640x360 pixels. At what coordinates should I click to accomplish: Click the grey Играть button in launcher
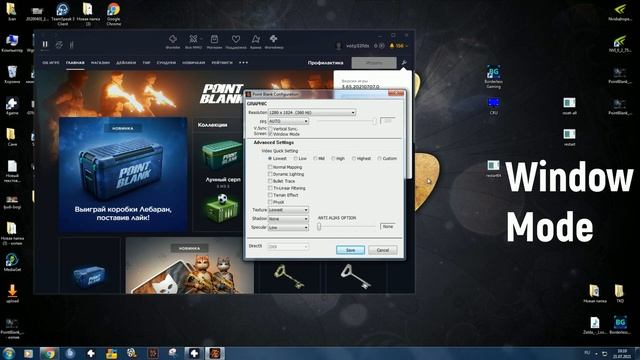click(x=374, y=63)
